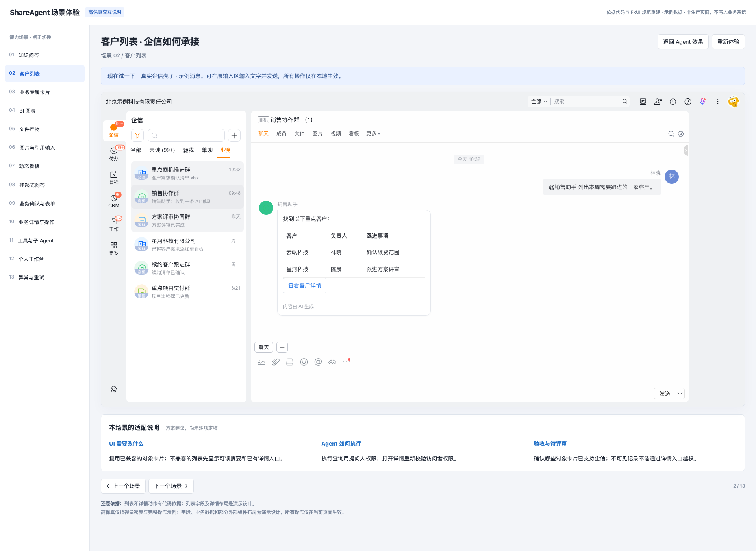Expand the 更多 dropdown in chat tabs

[x=373, y=134]
